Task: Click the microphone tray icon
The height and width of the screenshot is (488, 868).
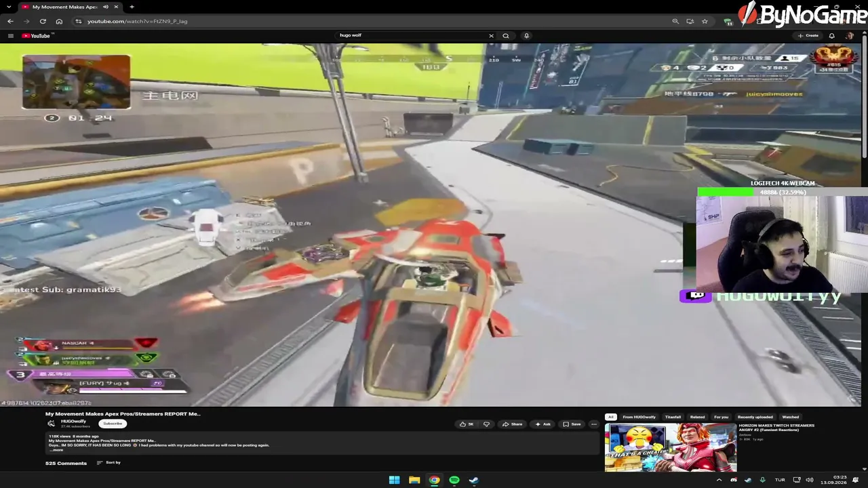Action: pyautogui.click(x=762, y=480)
